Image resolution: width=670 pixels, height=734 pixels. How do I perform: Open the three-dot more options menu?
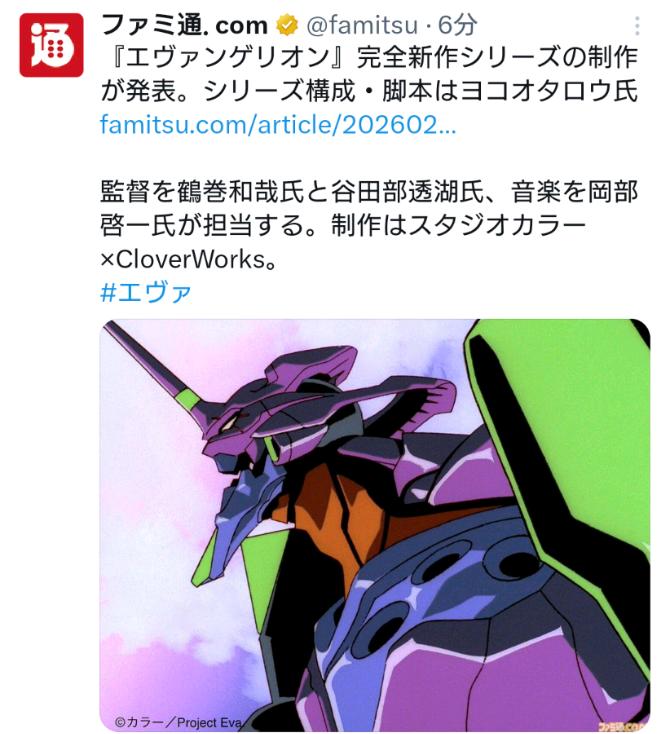637,26
